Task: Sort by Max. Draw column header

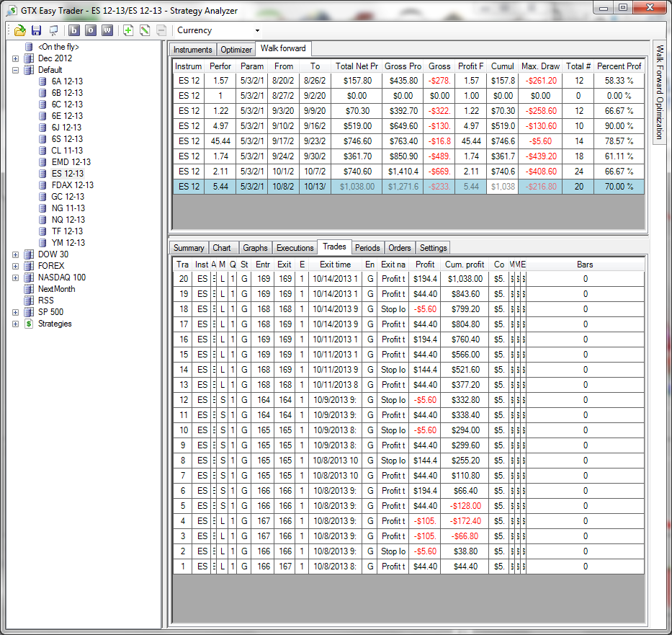Action: coord(540,66)
